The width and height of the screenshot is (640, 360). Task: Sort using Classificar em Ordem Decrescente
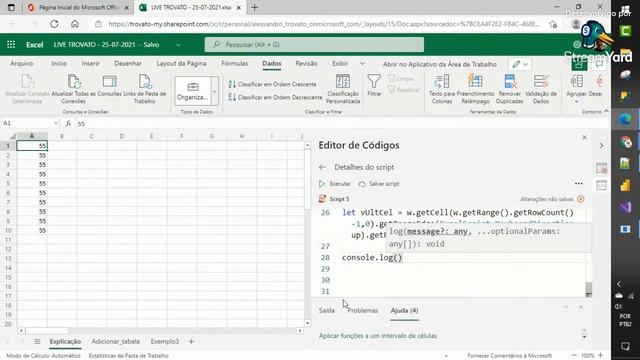pos(276,97)
